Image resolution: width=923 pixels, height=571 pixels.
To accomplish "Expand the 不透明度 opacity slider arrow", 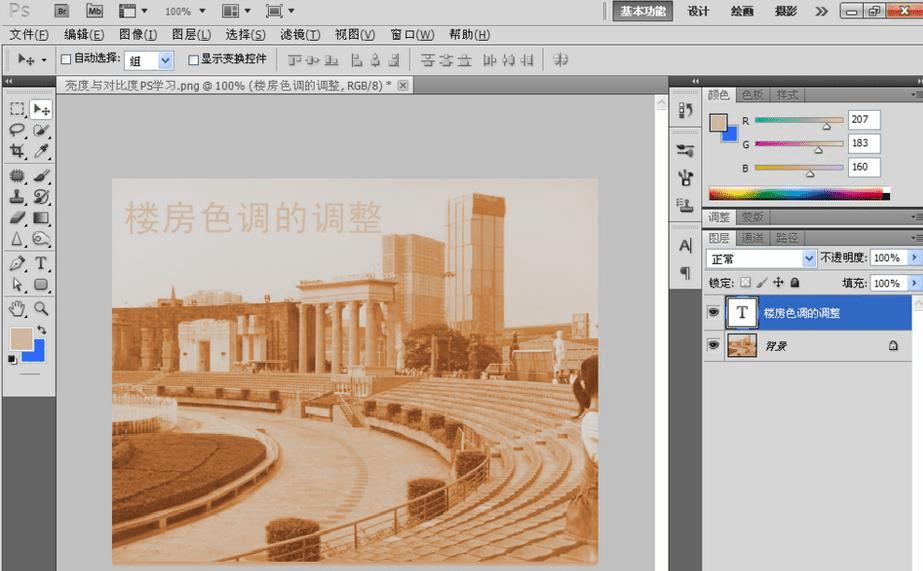I will coord(914,258).
